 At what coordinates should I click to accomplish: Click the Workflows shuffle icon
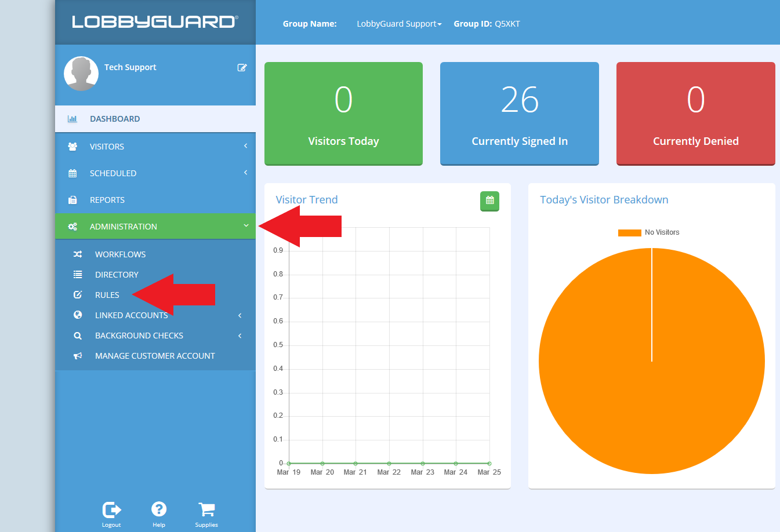point(78,254)
